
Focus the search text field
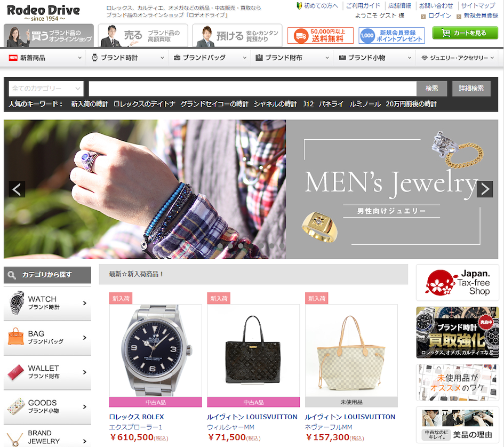pos(253,89)
